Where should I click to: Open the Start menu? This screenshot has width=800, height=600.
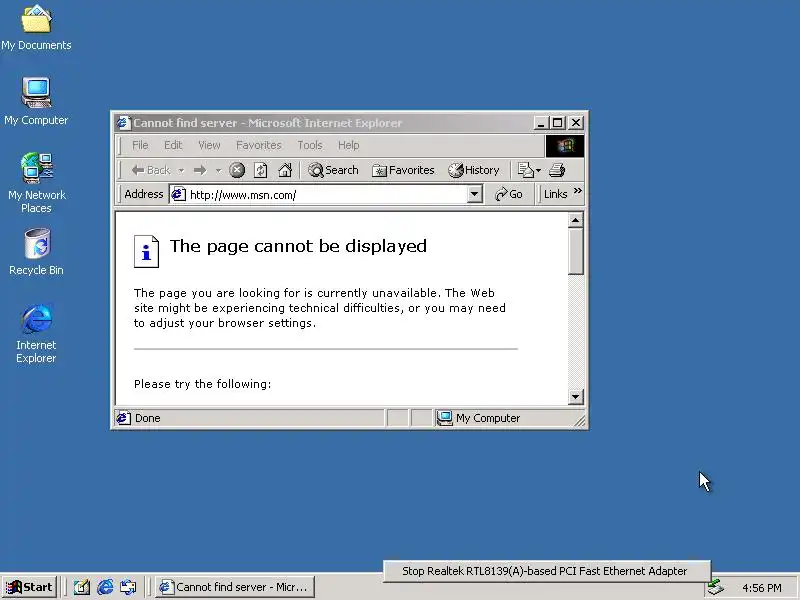30,587
